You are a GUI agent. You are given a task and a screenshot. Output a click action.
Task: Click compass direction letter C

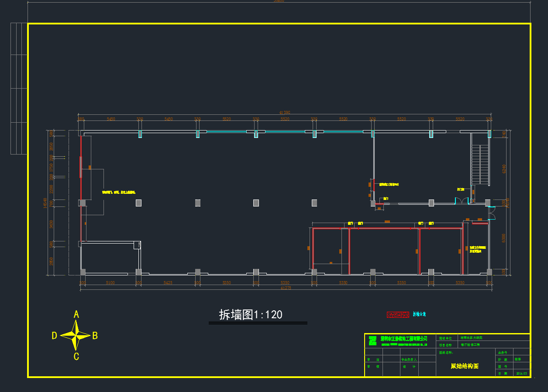[76, 357]
